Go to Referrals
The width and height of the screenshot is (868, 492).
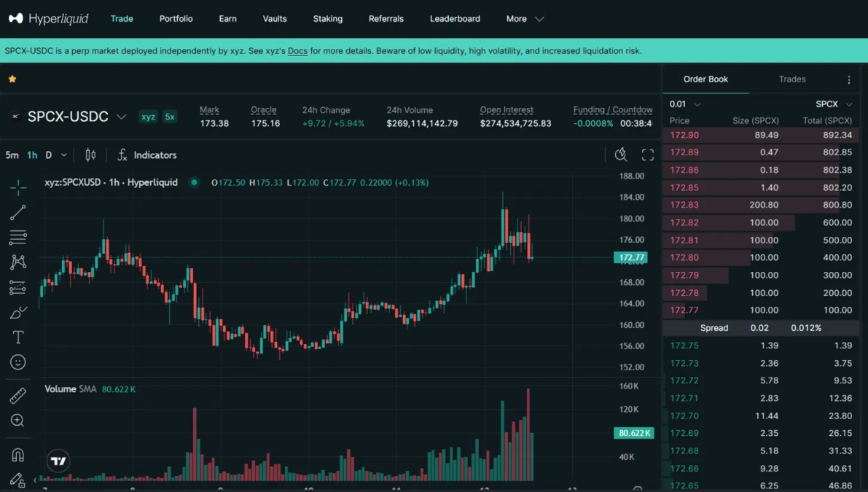(x=386, y=19)
